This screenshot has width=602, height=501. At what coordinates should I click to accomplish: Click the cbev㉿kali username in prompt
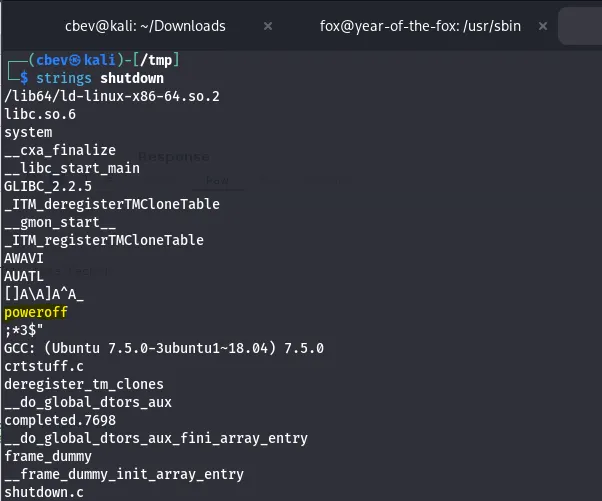(85, 60)
